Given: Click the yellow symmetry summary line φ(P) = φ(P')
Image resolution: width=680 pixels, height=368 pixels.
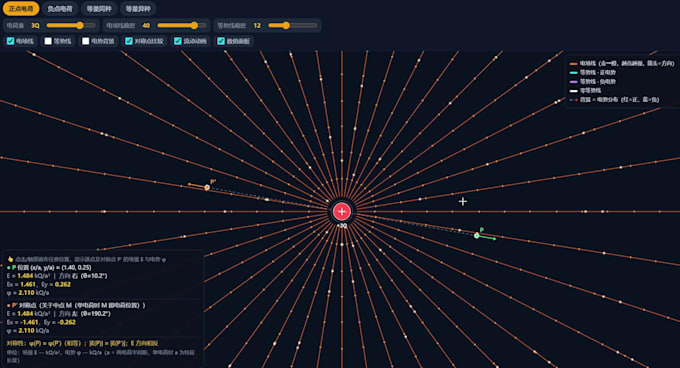Looking at the screenshot, I should pyautogui.click(x=82, y=343).
